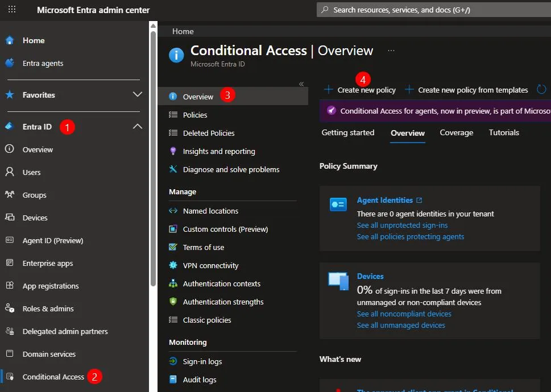Switch to the Getting started tab
This screenshot has width=551, height=392.
pos(348,133)
